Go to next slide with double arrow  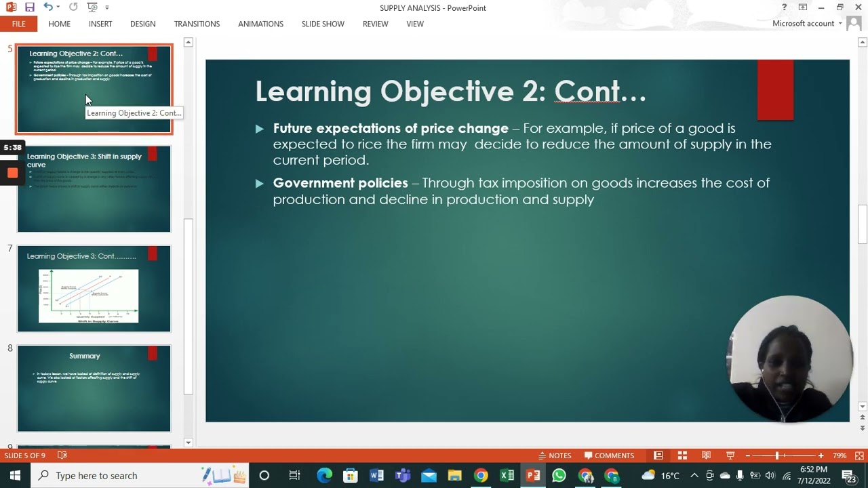(863, 428)
